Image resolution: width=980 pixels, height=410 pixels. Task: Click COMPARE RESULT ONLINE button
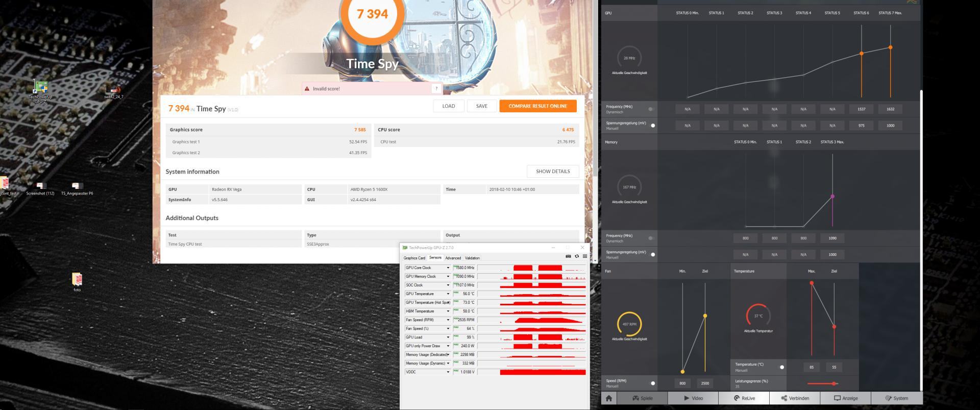tap(537, 106)
